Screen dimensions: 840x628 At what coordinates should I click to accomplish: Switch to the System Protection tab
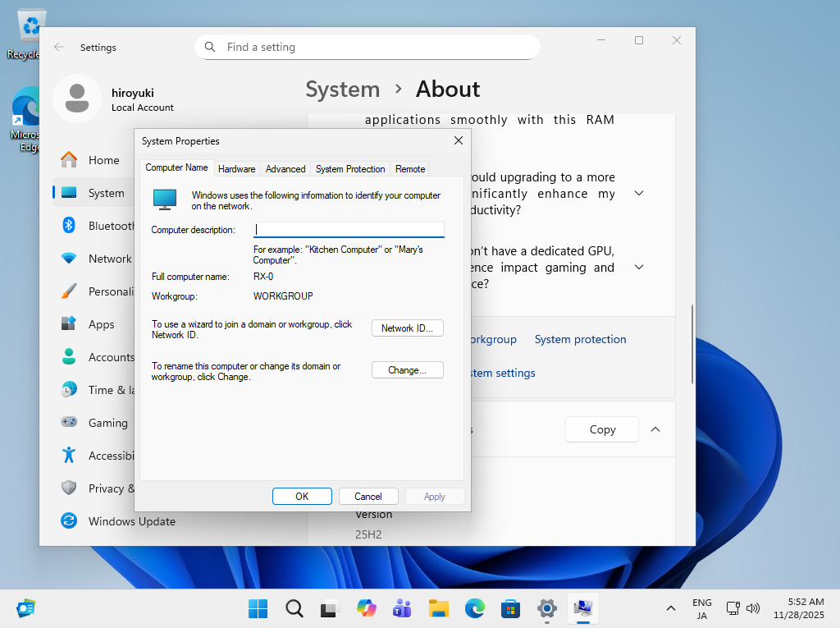pos(350,169)
